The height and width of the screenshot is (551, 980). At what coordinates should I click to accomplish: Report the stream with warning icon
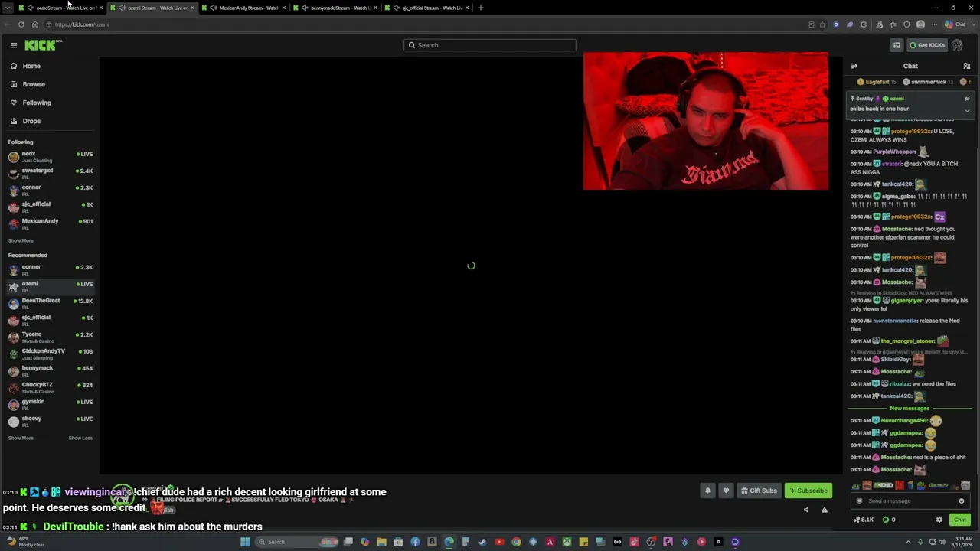click(825, 510)
